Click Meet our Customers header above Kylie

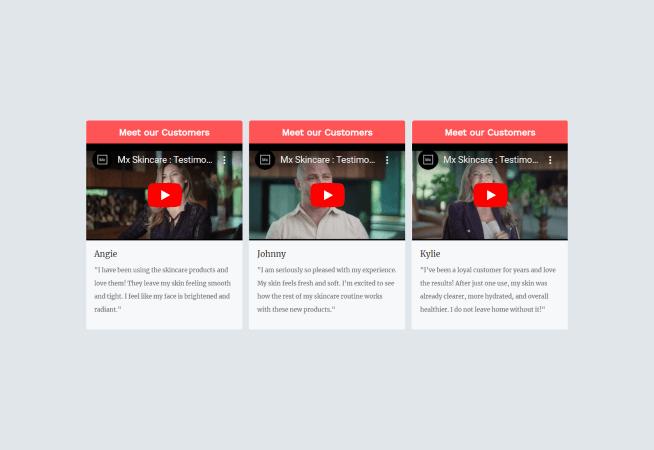490,132
